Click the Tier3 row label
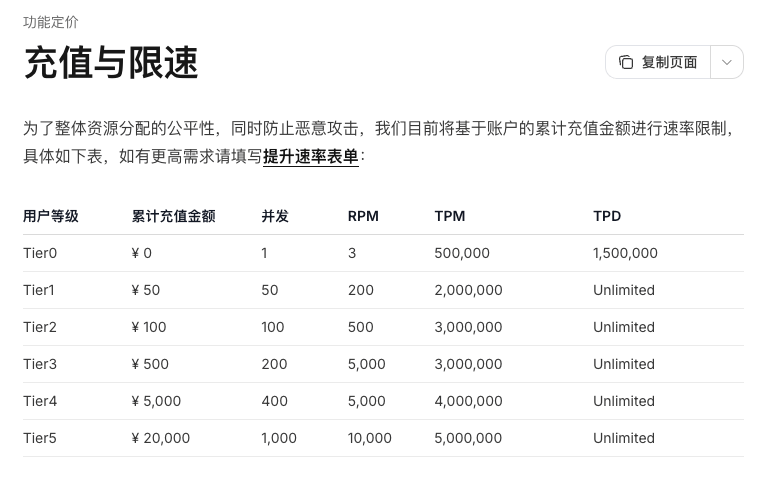The height and width of the screenshot is (502, 783). pos(40,364)
